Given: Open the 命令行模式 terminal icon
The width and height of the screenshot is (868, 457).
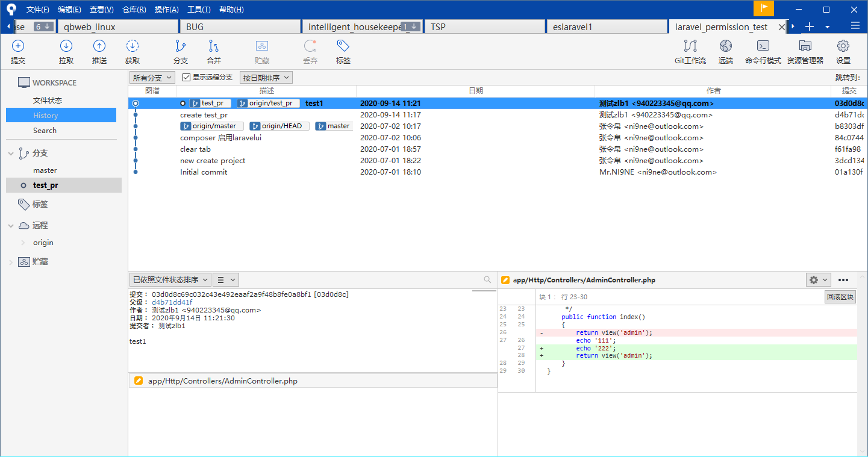Looking at the screenshot, I should point(763,46).
